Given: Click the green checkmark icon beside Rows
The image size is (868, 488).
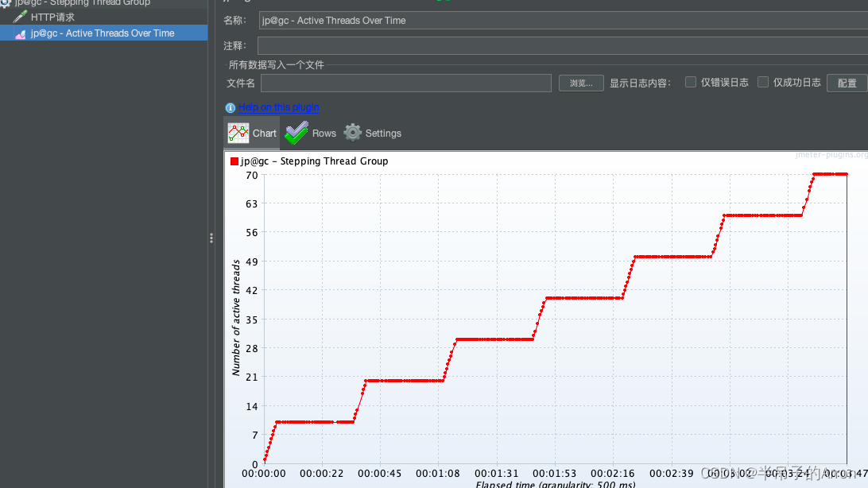Looking at the screenshot, I should [295, 132].
